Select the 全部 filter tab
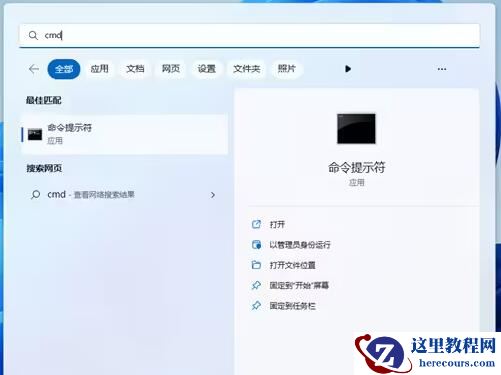 pyautogui.click(x=64, y=69)
